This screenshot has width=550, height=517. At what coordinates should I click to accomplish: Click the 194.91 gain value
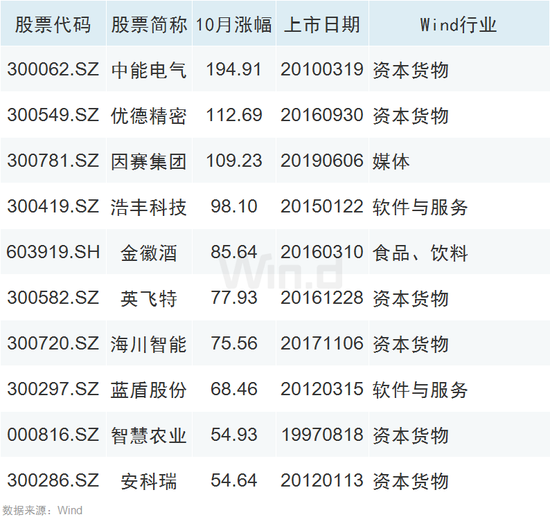pos(234,69)
